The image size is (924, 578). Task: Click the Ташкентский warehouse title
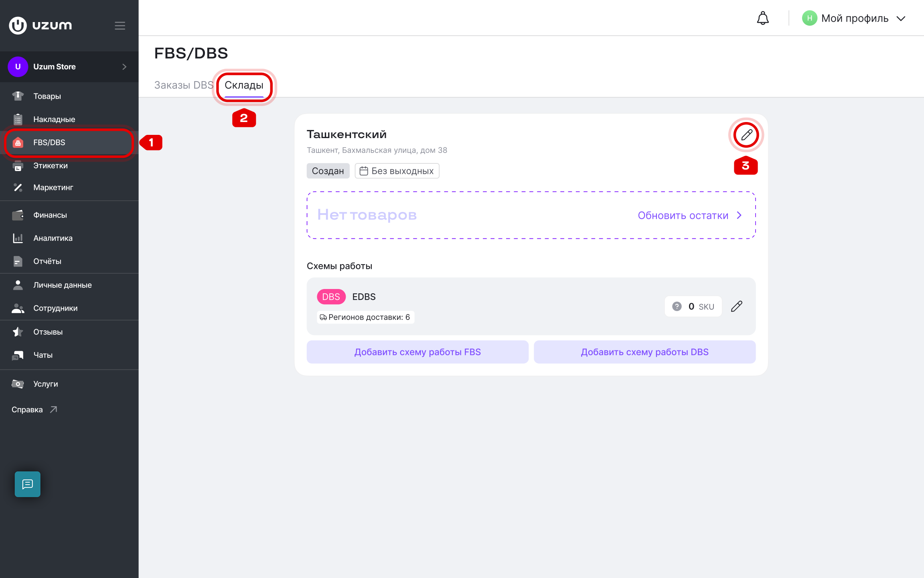point(346,134)
